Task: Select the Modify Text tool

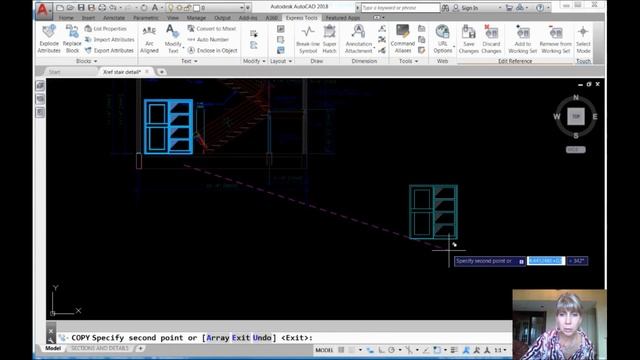Action: pyautogui.click(x=173, y=39)
